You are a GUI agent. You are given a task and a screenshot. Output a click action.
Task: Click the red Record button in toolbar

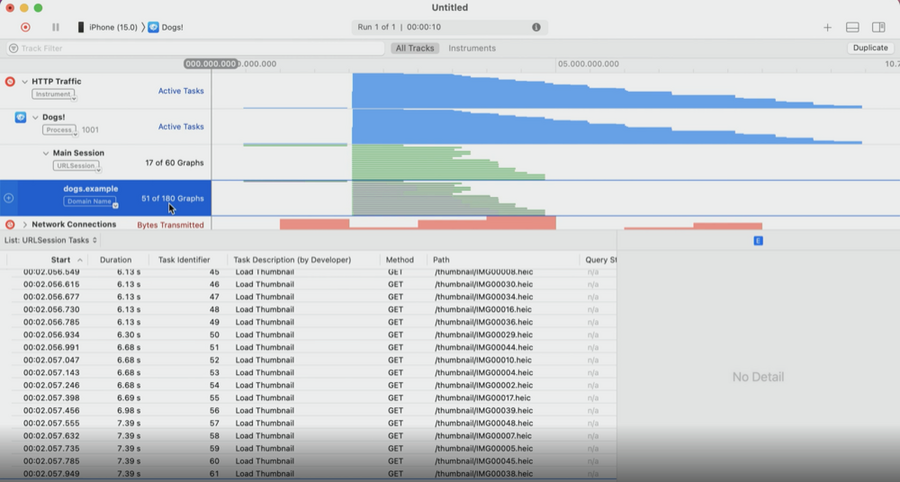[x=25, y=27]
